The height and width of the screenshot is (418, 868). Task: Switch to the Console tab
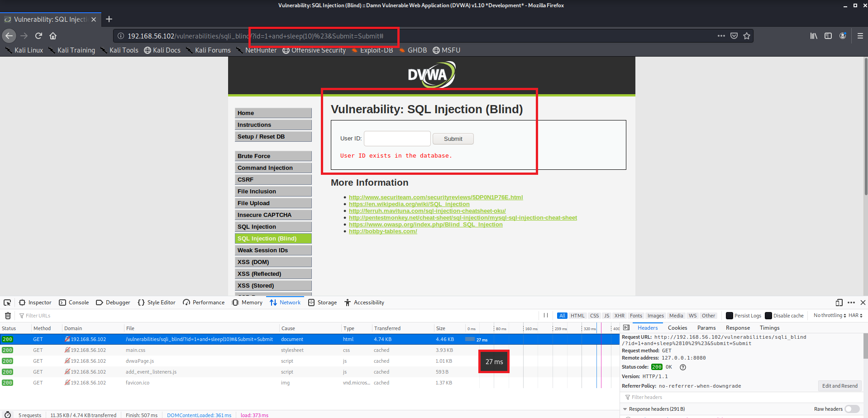point(74,303)
